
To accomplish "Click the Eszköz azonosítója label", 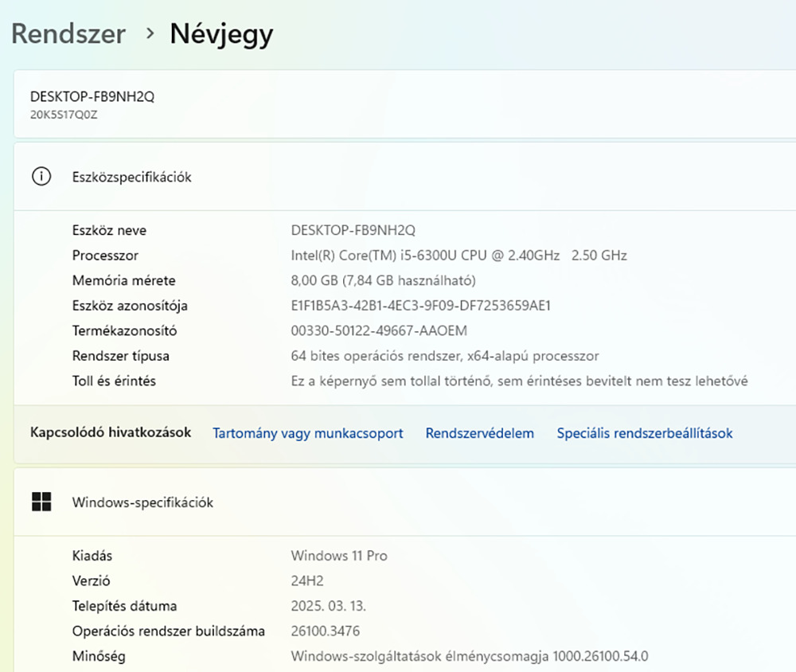I will (x=130, y=306).
